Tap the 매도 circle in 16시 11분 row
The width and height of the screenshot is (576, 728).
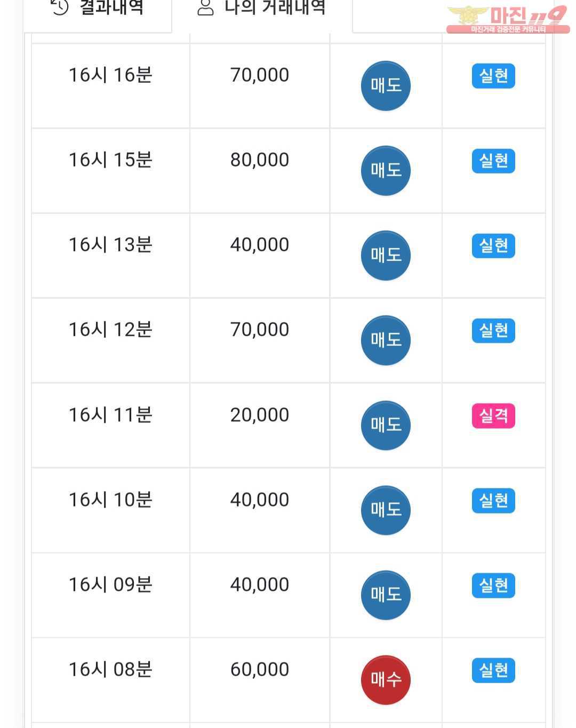click(x=386, y=425)
